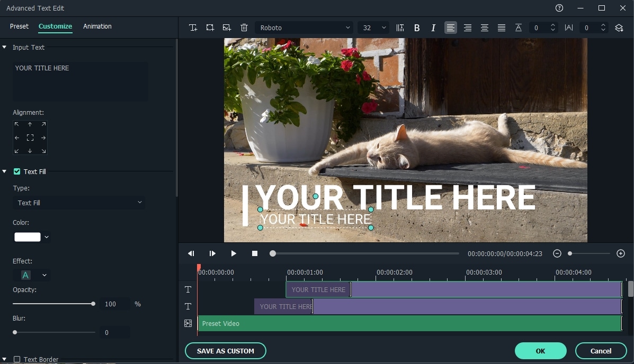634x364 pixels.
Task: Align text to bottom-right corner
Action: coord(43,151)
